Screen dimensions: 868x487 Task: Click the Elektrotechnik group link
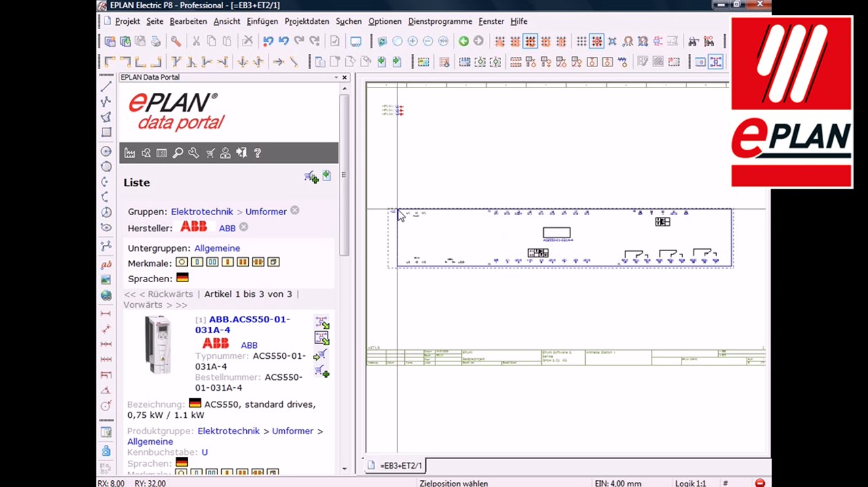201,212
